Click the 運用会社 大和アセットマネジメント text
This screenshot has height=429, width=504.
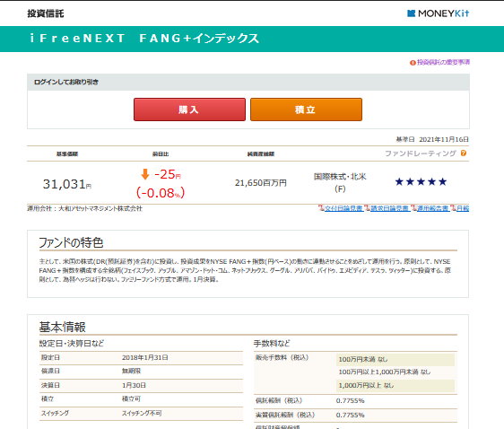coord(84,208)
